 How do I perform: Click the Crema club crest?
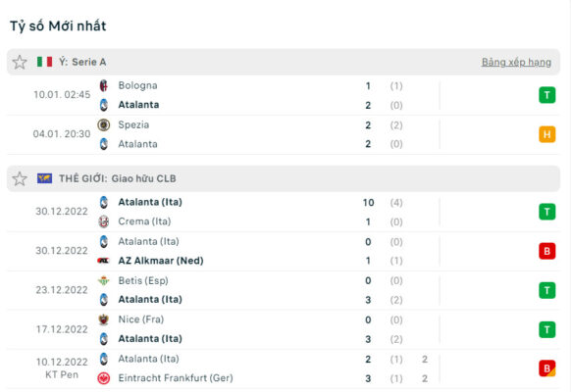pyautogui.click(x=104, y=221)
